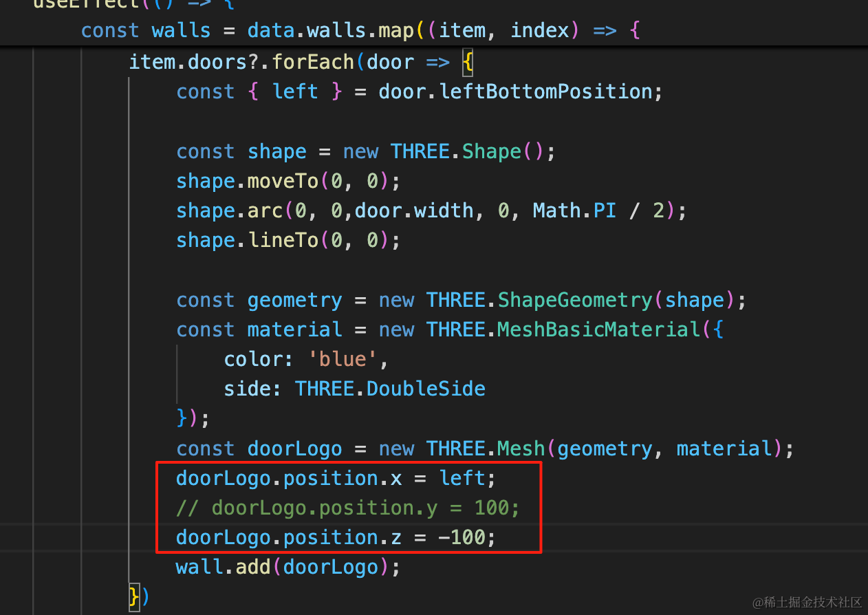Click the 'geometry' constant declaration name
868x615 pixels.
coord(295,300)
